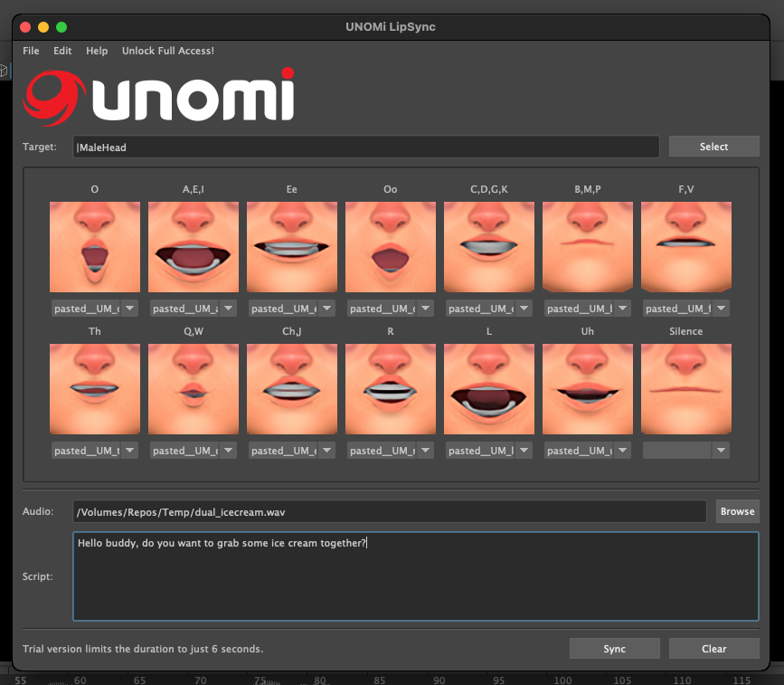Open the dropdown under the C,D,G,K phoneme
The height and width of the screenshot is (685, 784).
pos(488,309)
